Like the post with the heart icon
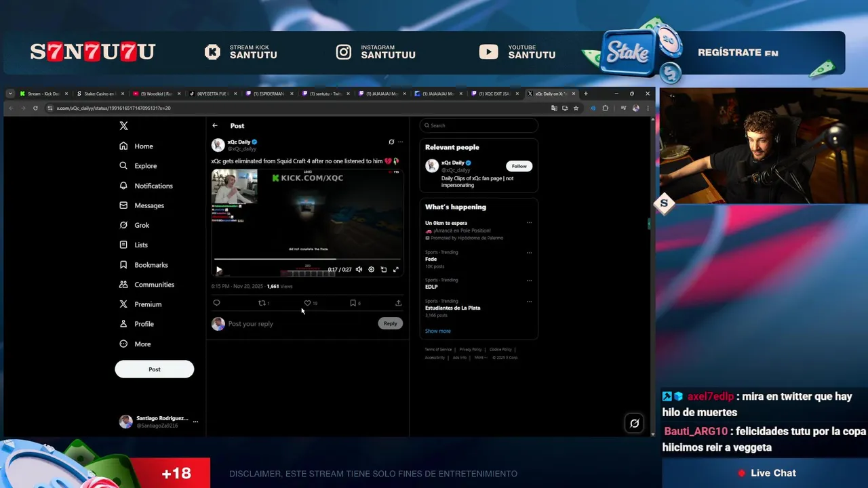 click(x=307, y=303)
